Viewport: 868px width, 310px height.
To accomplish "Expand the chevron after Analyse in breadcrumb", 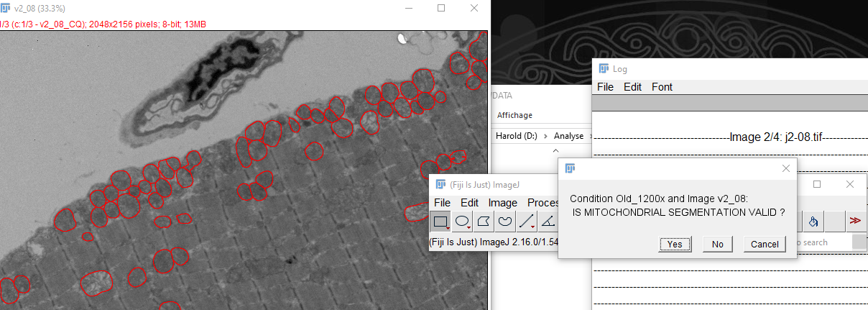I will 591,135.
